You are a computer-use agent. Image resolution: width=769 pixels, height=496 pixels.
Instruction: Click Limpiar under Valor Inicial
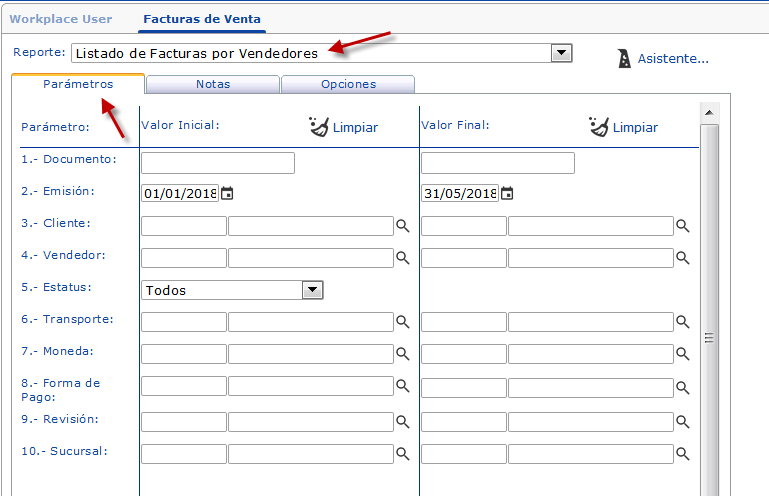click(342, 127)
